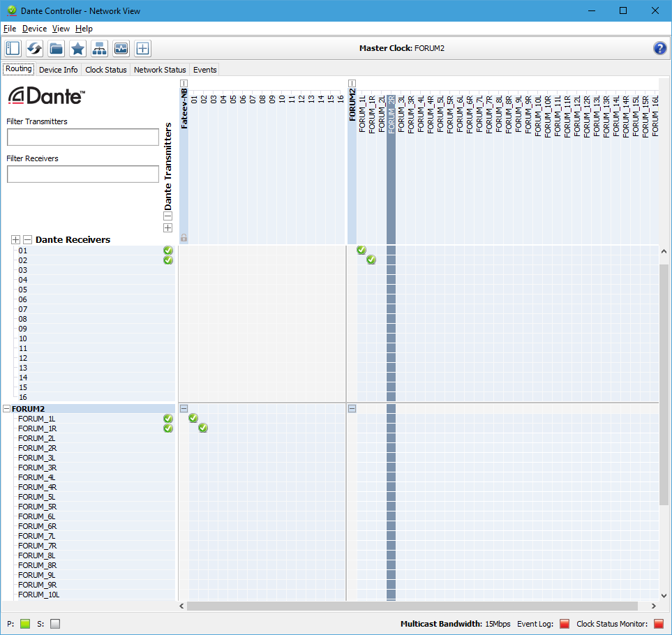Click the primary P green status indicator
This screenshot has height=635, width=672.
pos(25,624)
